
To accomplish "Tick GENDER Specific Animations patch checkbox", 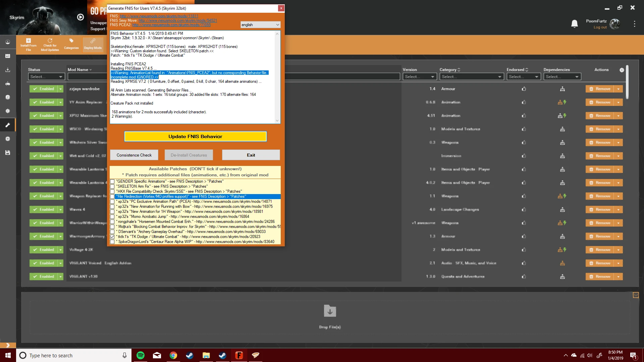I will coord(112,182).
